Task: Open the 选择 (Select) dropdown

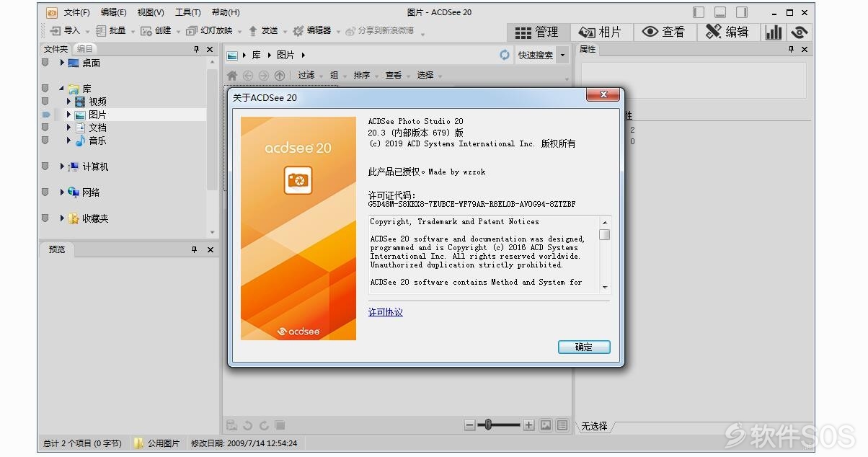Action: [x=428, y=76]
